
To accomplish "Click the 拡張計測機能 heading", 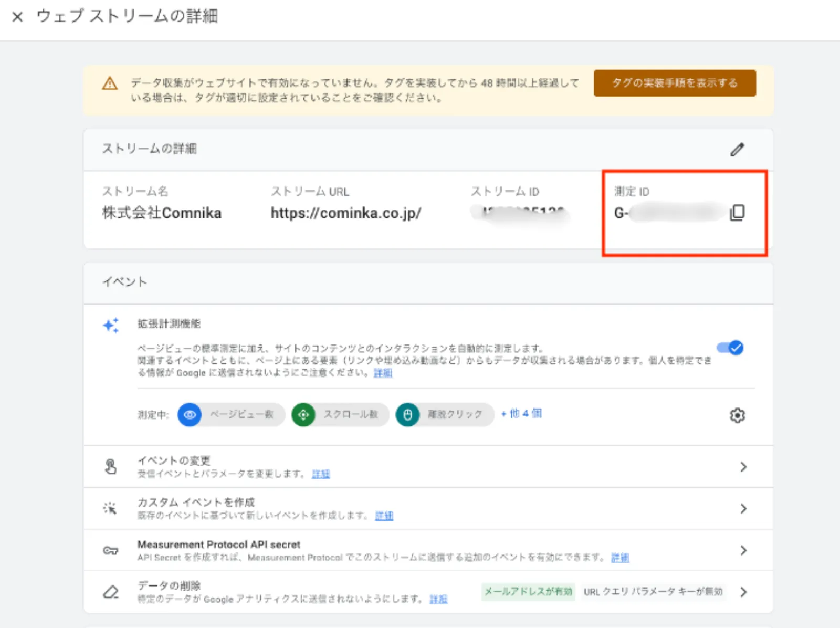I will (x=169, y=323).
